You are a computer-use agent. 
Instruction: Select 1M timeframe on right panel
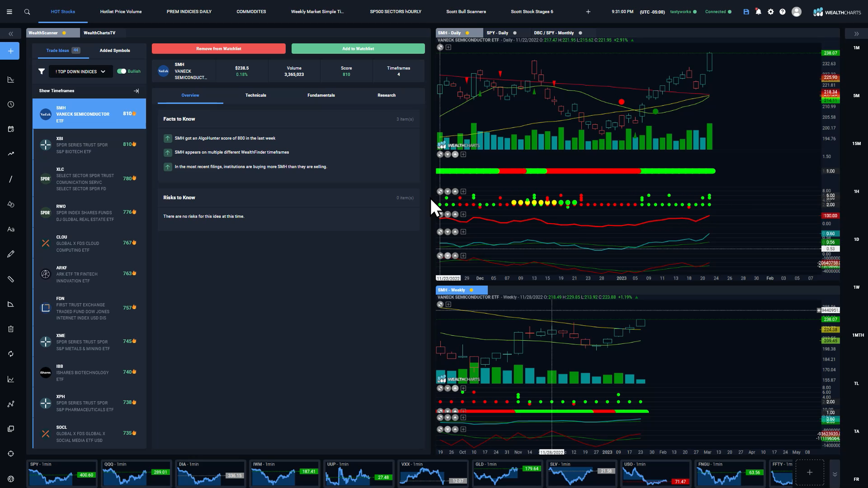pyautogui.click(x=856, y=48)
